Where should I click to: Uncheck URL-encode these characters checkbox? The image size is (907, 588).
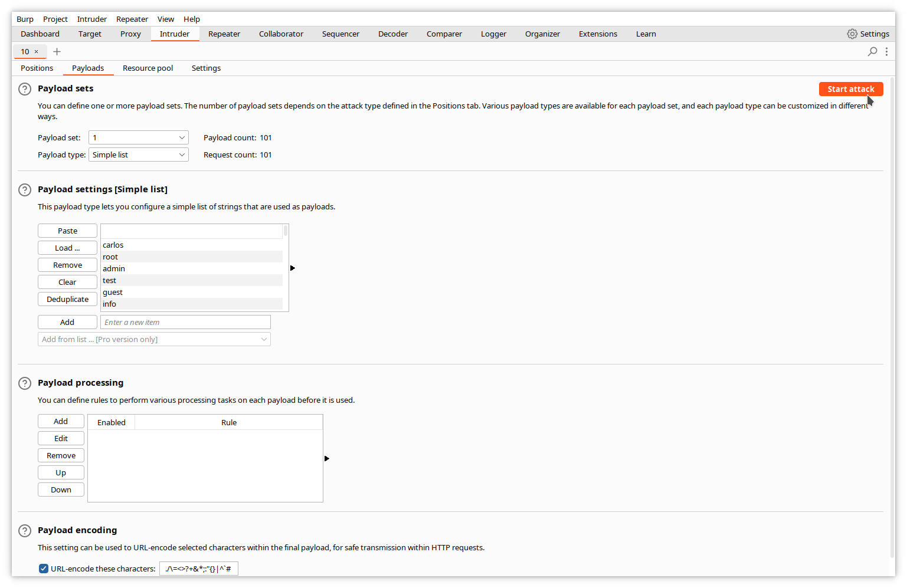[44, 569]
